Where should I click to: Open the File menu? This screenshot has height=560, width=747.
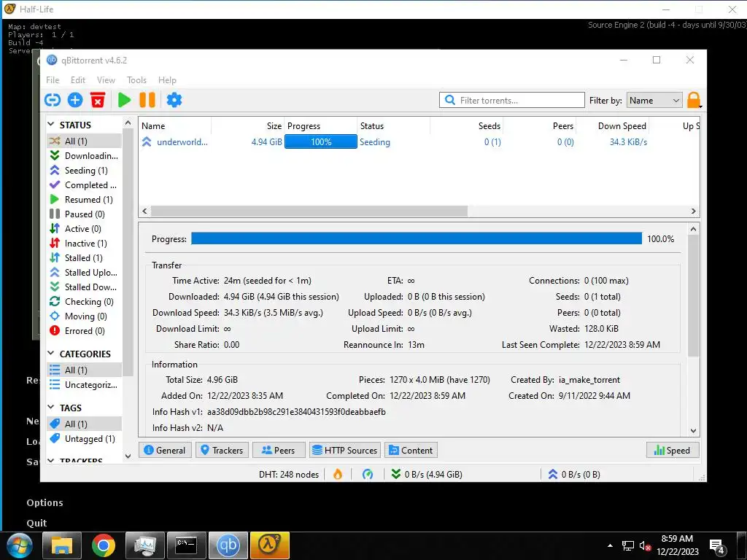[x=53, y=80]
